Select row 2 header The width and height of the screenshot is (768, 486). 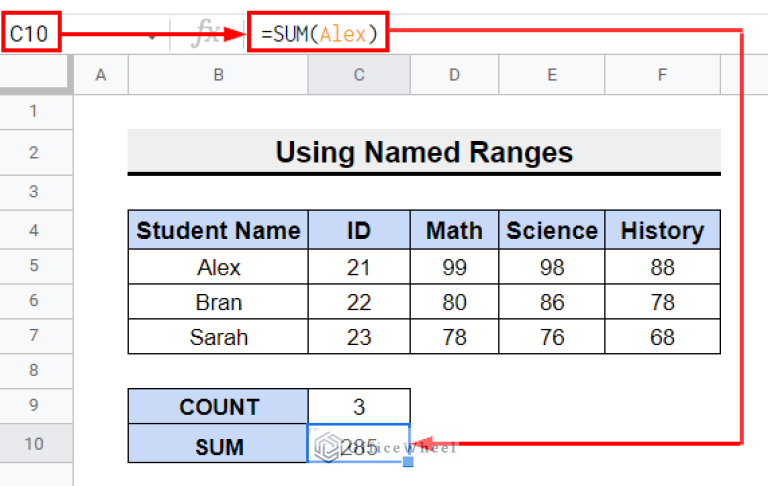click(x=36, y=153)
